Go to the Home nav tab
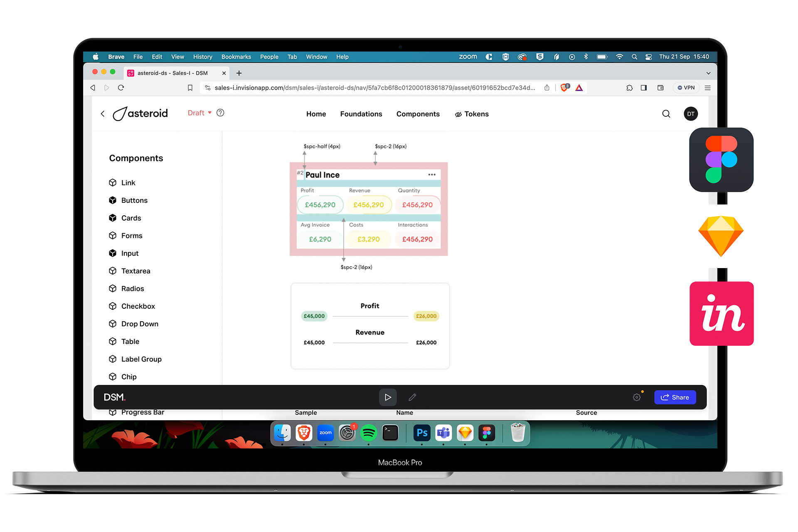798x532 pixels. pos(316,114)
